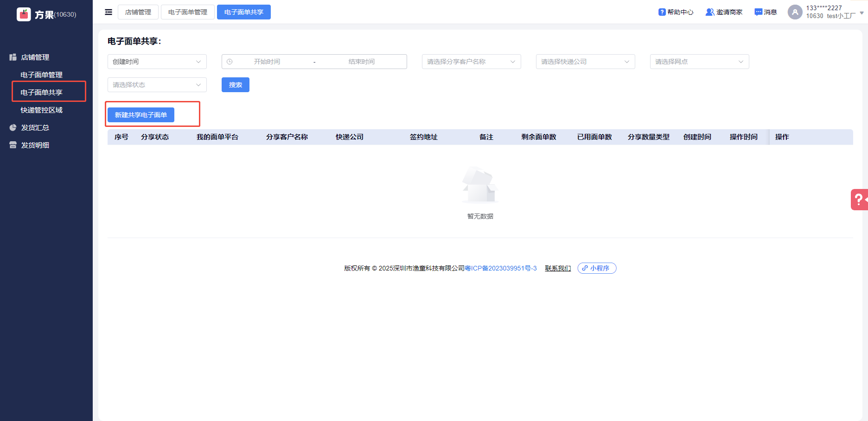Open the 请选择分享客户名称 dropdown
The width and height of the screenshot is (868, 421).
pyautogui.click(x=471, y=62)
